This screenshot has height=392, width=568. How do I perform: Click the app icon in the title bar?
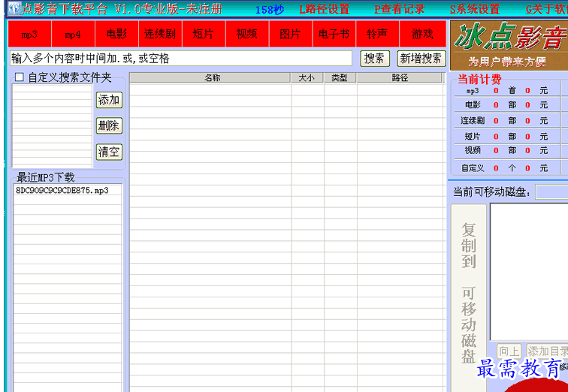point(13,9)
